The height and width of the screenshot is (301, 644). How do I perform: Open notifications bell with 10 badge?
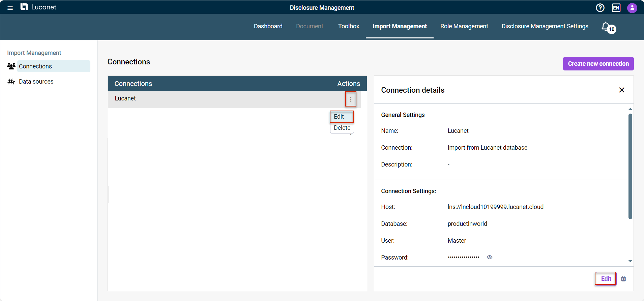[609, 28]
